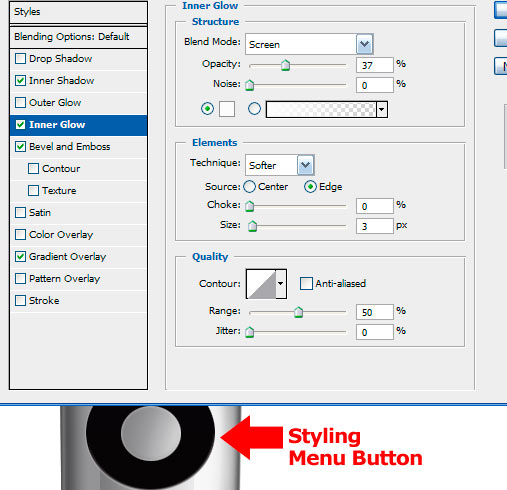The height and width of the screenshot is (490, 507).
Task: Enable the Anti-aliased checkbox
Action: pyautogui.click(x=306, y=284)
